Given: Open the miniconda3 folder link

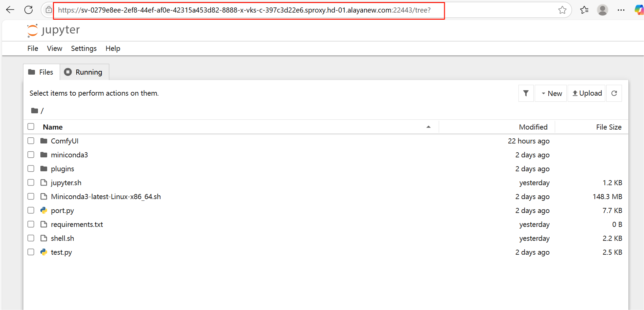Looking at the screenshot, I should [69, 155].
